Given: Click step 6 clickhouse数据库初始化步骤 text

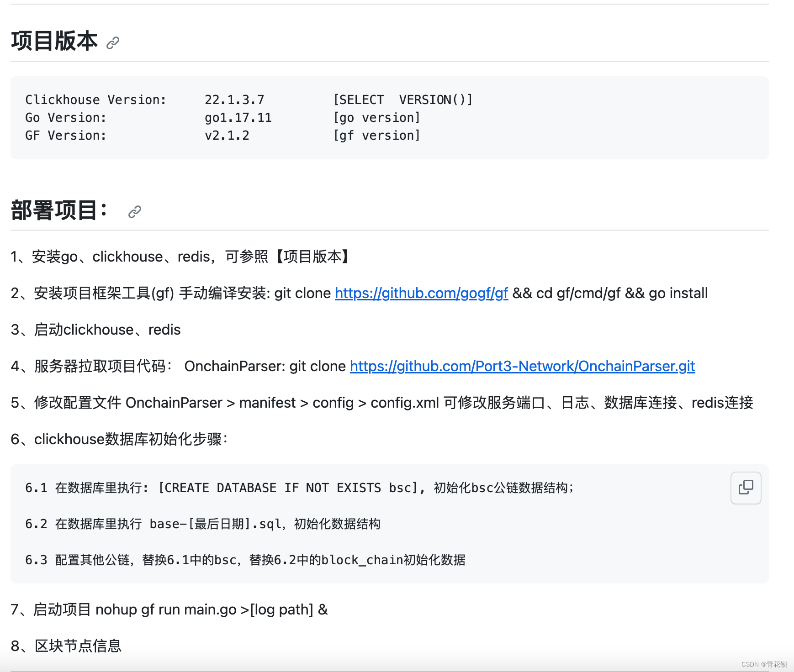Looking at the screenshot, I should [120, 439].
